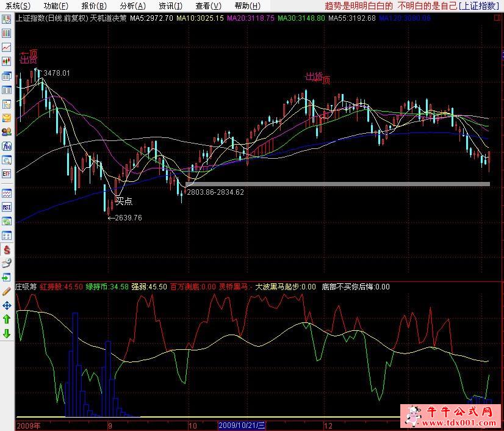Open the 资讯(I) menu
Screen dimensions: 504x431
tap(170, 5)
